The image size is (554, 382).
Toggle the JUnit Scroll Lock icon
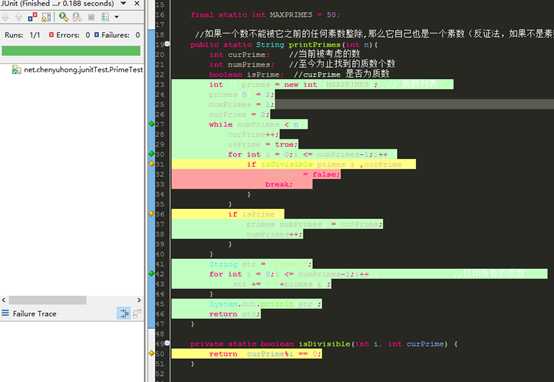pos(46,17)
